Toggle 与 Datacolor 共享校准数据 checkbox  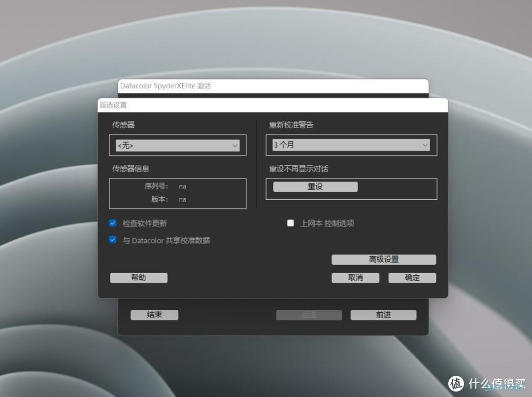tap(113, 240)
